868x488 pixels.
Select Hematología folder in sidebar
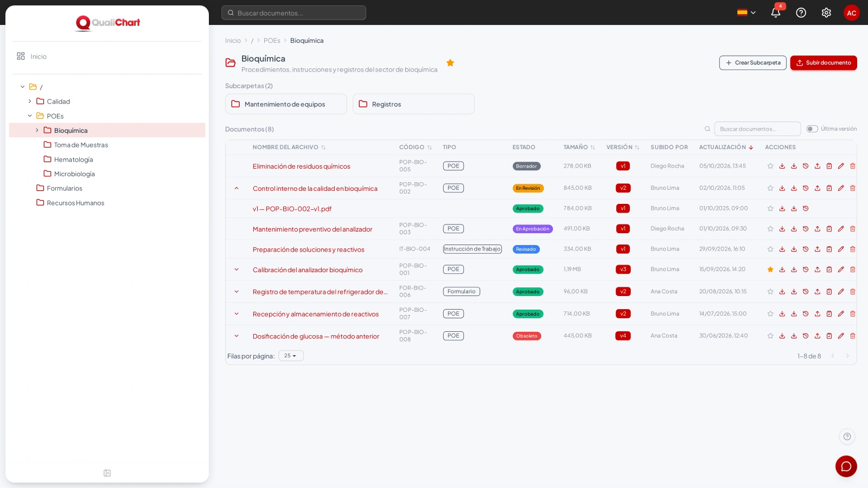[x=73, y=159]
